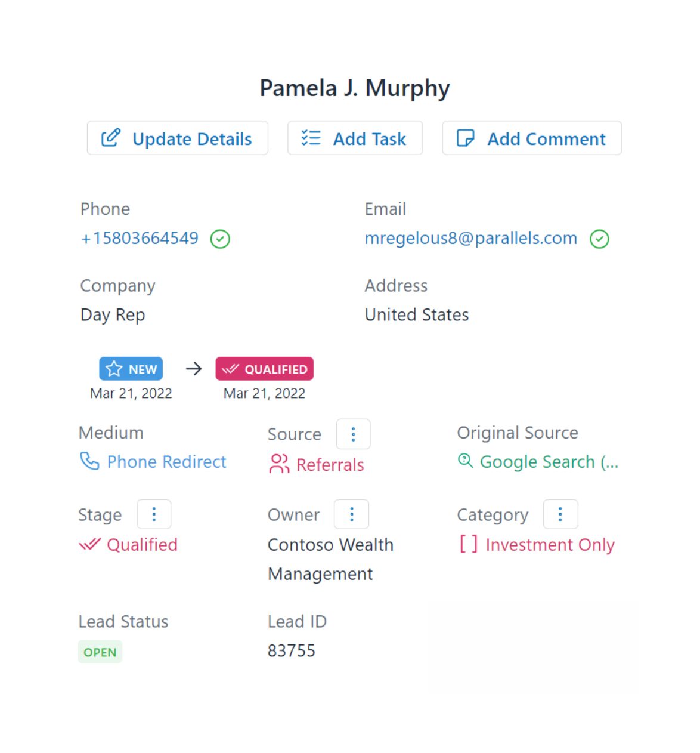Open the mregelous8@parallels.com email link
Screen dimensions: 700x753
(x=471, y=238)
